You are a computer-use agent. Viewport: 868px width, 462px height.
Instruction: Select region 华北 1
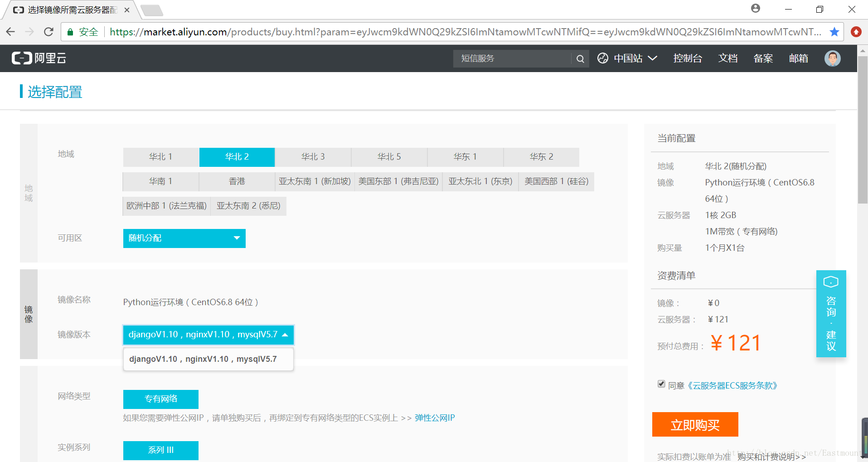[x=161, y=157]
